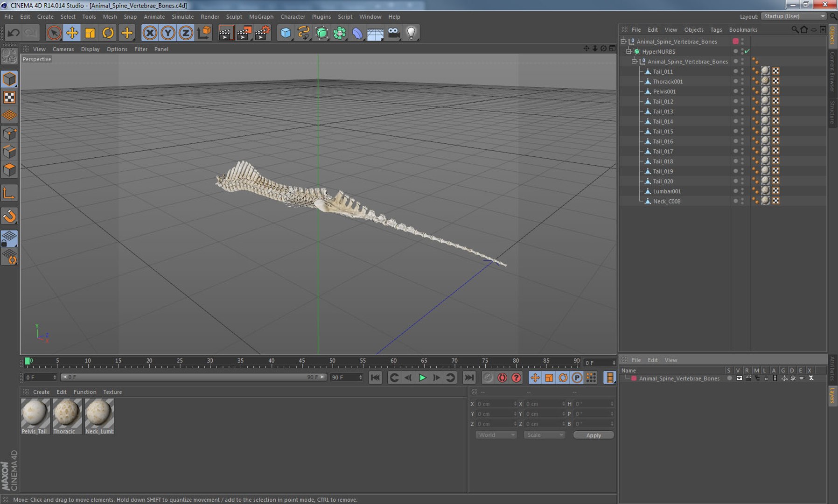Select the Move tool in top toolbar
This screenshot has height=504, width=838.
(x=72, y=33)
